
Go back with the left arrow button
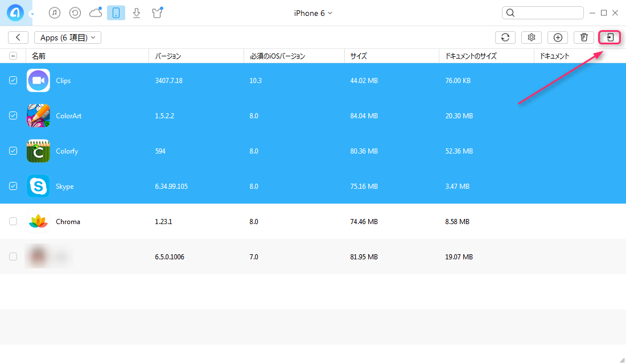point(18,38)
